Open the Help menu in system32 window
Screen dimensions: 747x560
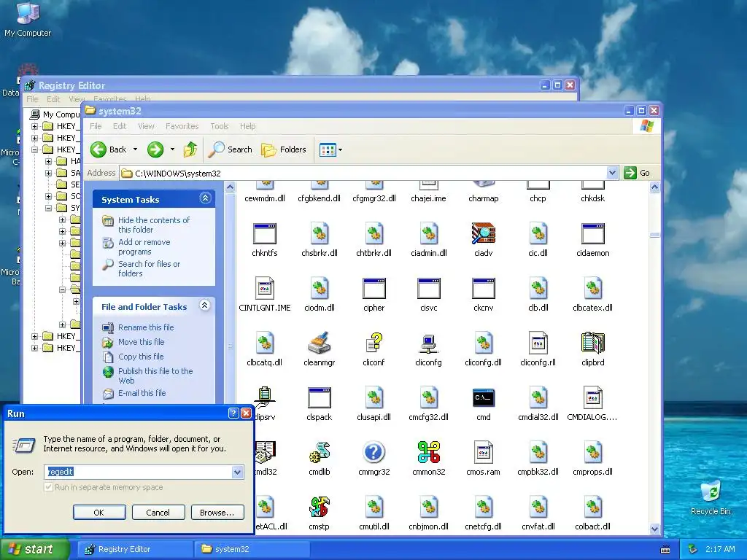pyautogui.click(x=247, y=126)
